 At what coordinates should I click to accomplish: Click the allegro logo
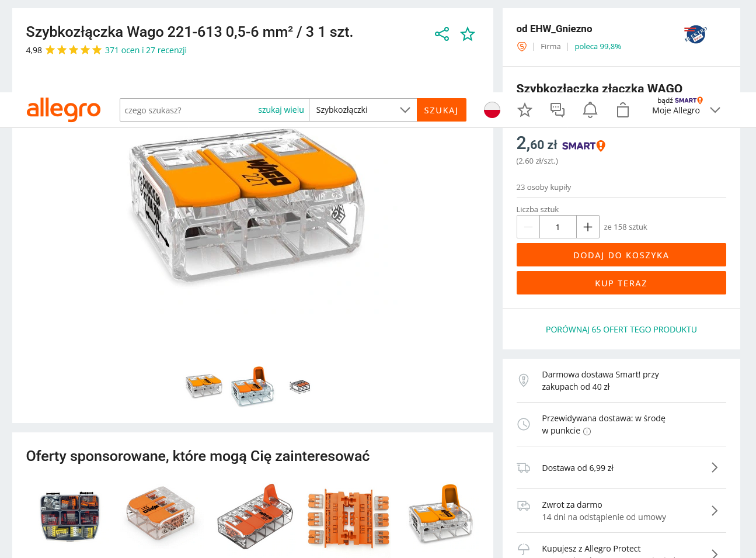(x=64, y=109)
